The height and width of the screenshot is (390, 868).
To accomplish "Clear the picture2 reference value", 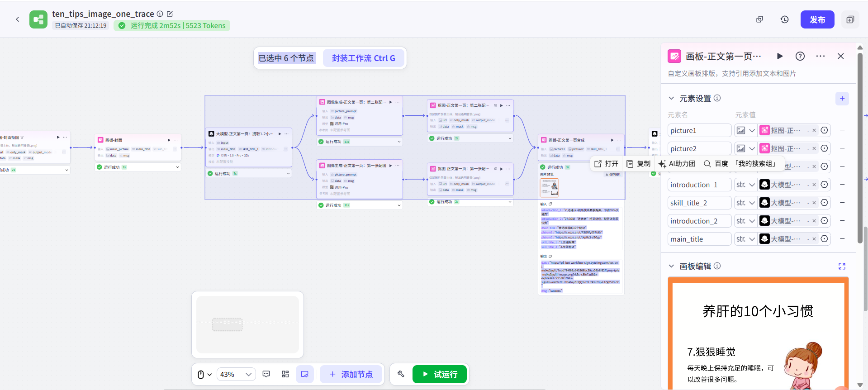I will click(814, 148).
